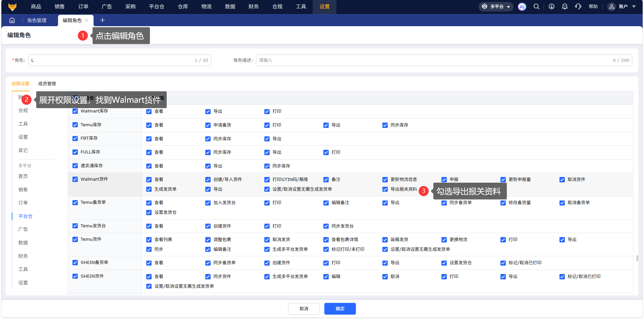The width and height of the screenshot is (644, 319).
Task: Toggle the 修改备货量 checkbox
Action: click(x=503, y=203)
